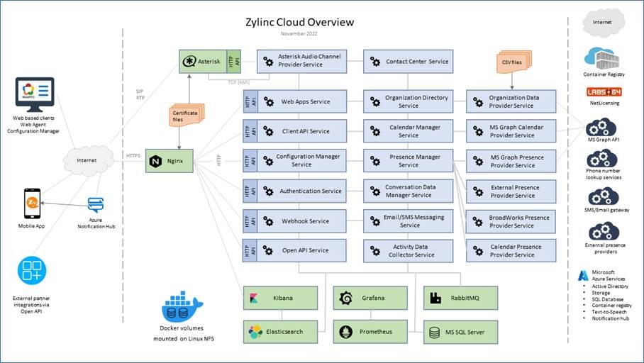Click the Kibana logo icon
The height and width of the screenshot is (363, 644).
pos(255,298)
